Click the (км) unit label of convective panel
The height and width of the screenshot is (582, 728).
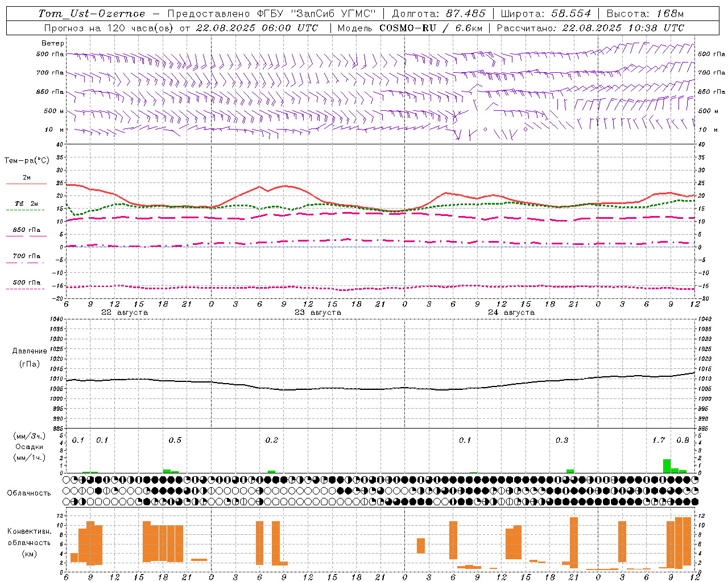30,554
